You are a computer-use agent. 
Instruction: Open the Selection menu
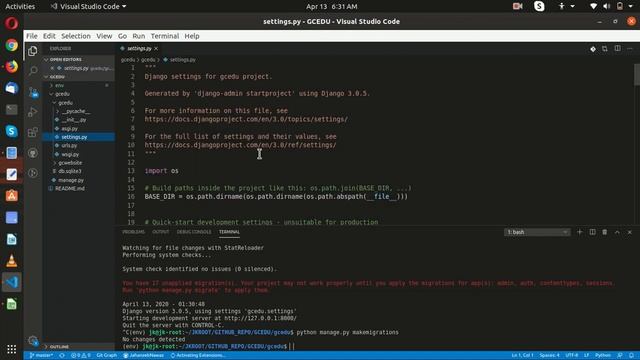point(76,36)
